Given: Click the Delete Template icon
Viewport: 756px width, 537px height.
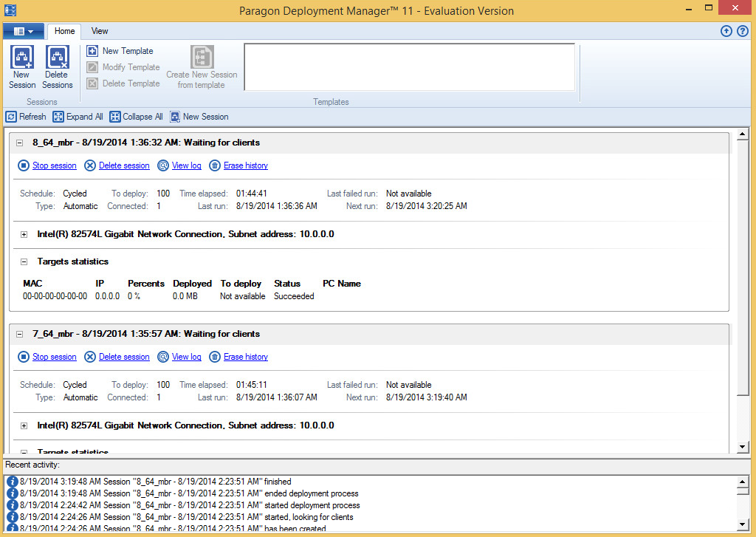Looking at the screenshot, I should click(92, 83).
